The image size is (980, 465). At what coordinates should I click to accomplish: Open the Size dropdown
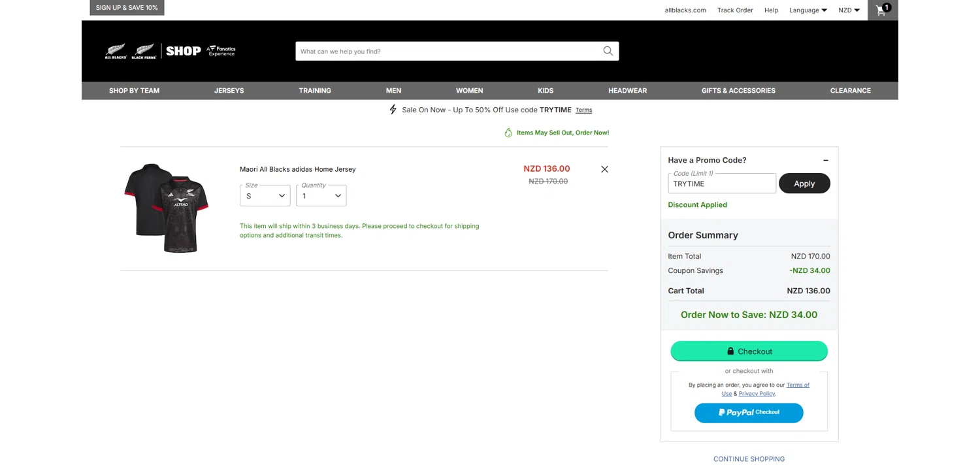(x=265, y=196)
